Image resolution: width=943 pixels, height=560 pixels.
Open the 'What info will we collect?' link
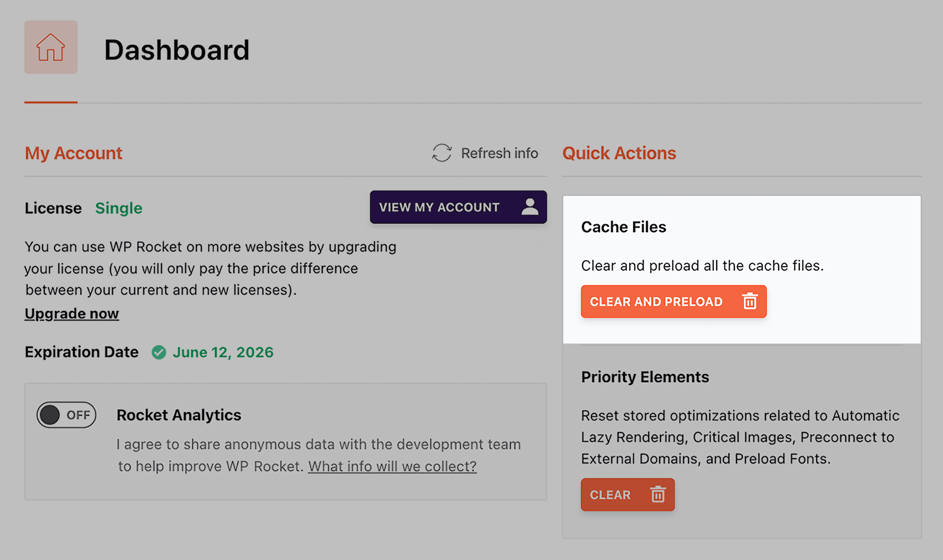[x=392, y=466]
